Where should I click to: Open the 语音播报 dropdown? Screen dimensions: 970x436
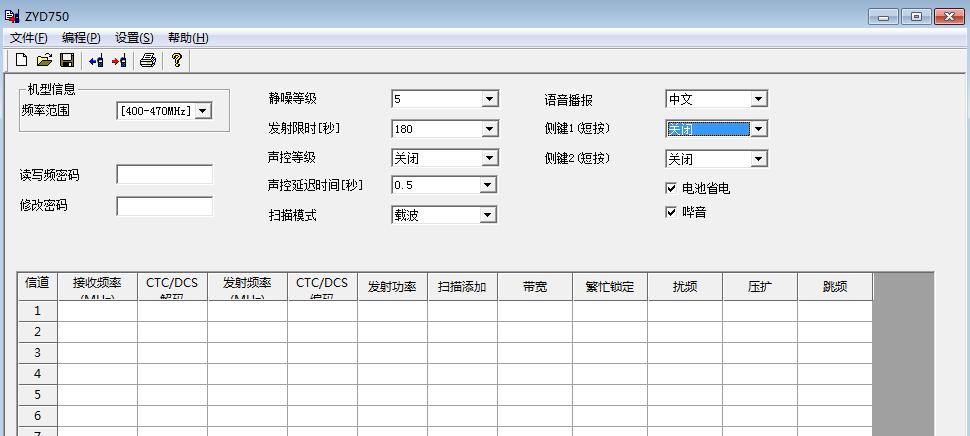coord(758,99)
